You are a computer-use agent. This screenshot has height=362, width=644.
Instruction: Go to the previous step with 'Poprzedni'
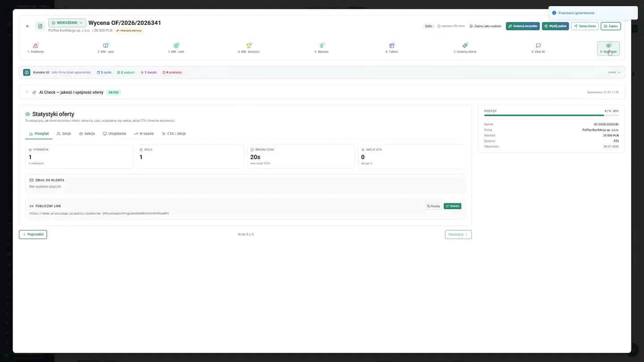33,234
